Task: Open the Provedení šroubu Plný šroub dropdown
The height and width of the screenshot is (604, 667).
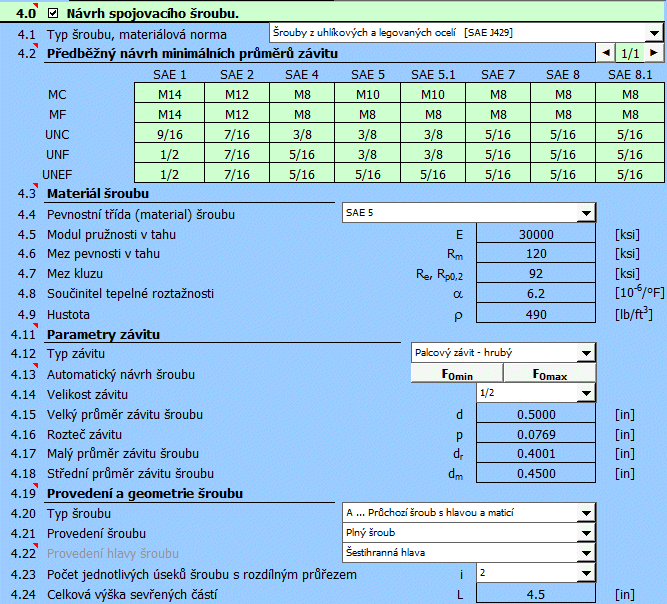Action: click(585, 533)
